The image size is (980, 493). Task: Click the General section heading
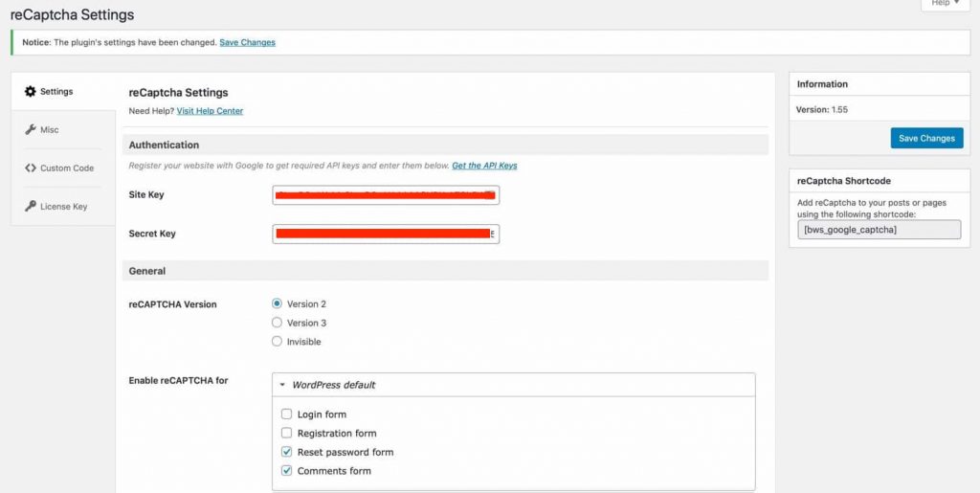146,271
